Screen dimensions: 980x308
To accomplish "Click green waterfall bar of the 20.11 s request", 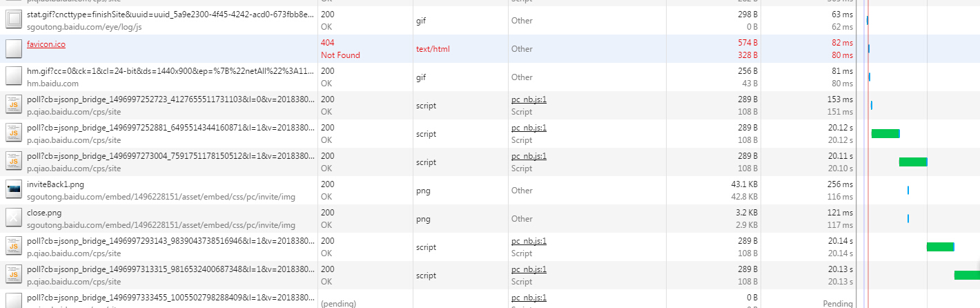I will tap(913, 162).
